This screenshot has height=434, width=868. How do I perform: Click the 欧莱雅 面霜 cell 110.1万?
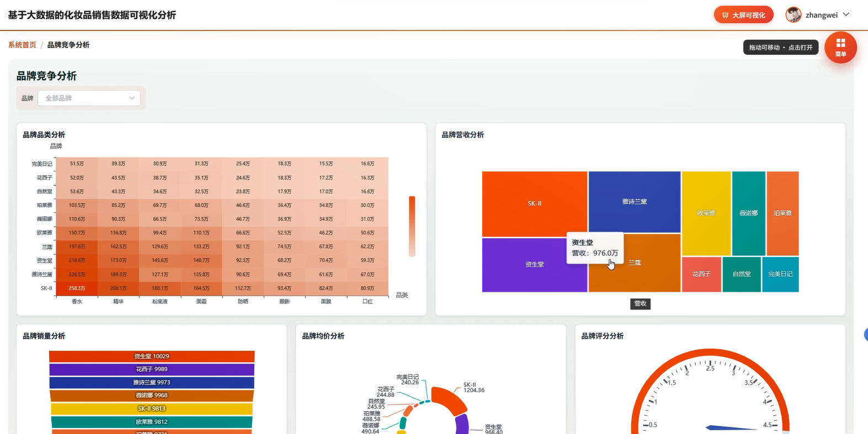(201, 233)
